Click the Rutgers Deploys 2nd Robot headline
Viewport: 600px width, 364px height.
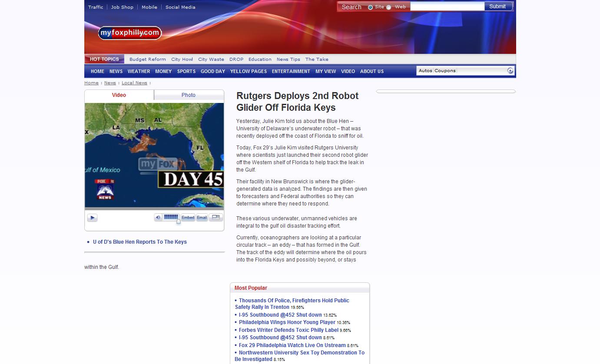click(298, 102)
